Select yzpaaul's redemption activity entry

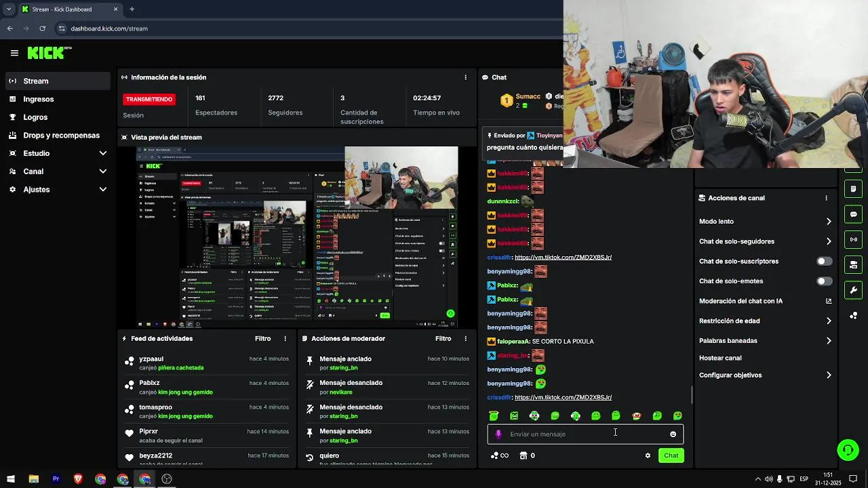click(x=207, y=363)
